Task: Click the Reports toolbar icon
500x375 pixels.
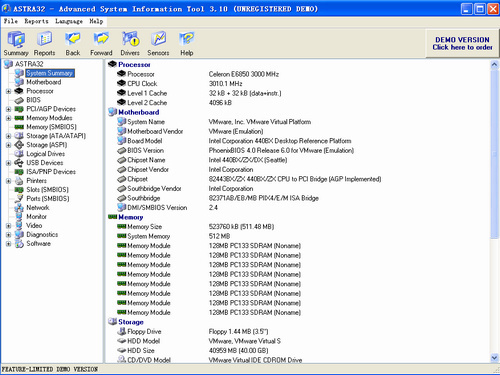Action: 44,44
